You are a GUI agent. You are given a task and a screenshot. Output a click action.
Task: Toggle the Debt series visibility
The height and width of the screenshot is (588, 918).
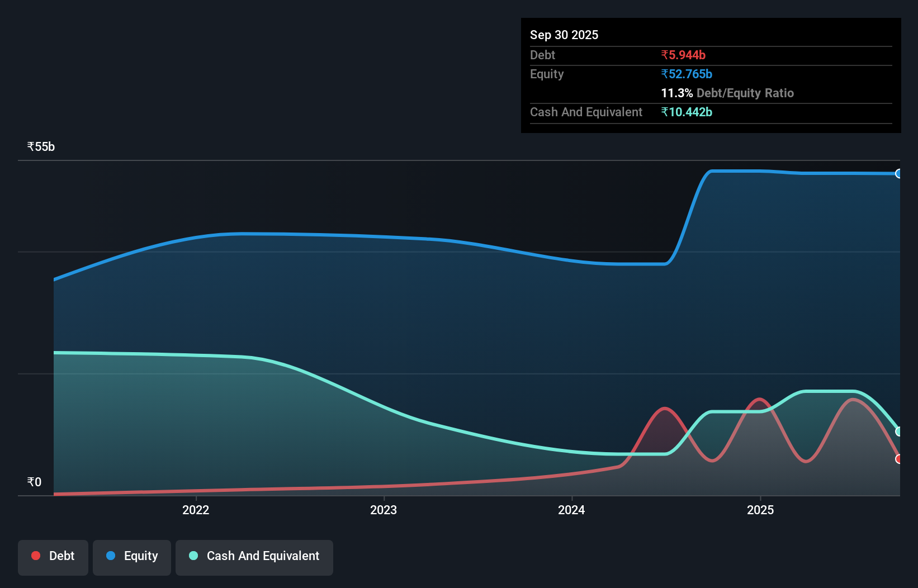click(x=53, y=557)
